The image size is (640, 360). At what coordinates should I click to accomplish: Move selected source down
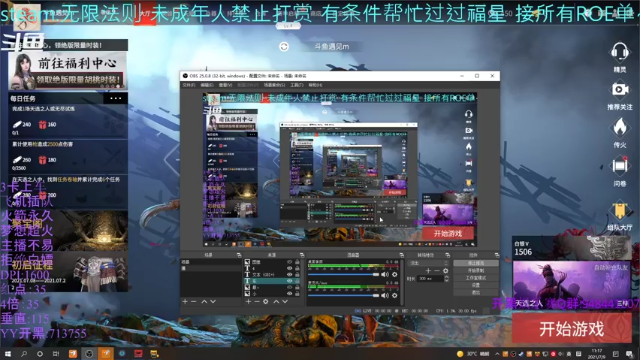[x=285, y=302]
